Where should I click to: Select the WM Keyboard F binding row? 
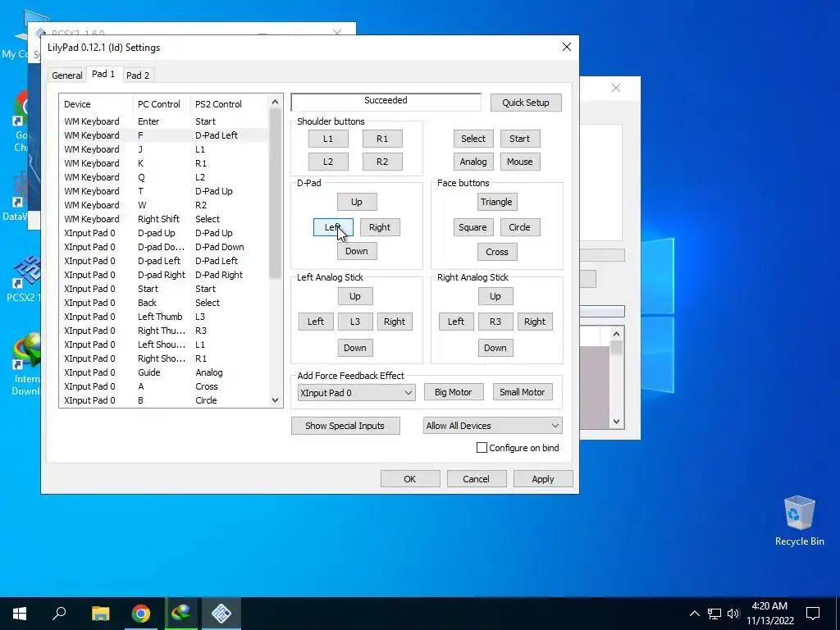163,135
